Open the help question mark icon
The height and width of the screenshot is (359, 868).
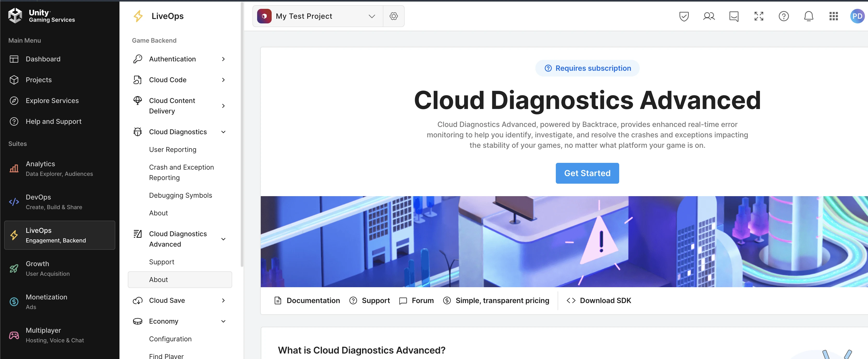click(784, 16)
